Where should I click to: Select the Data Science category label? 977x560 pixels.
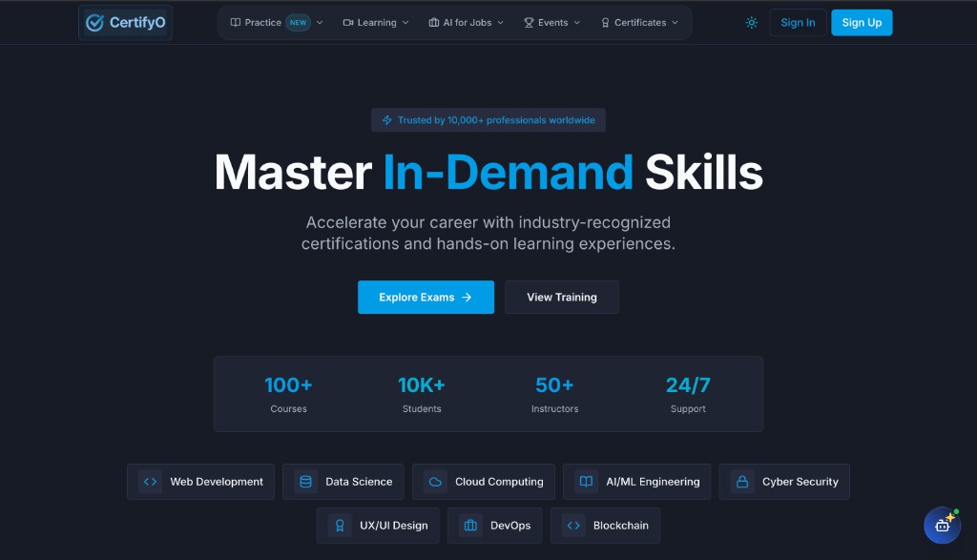pos(359,482)
